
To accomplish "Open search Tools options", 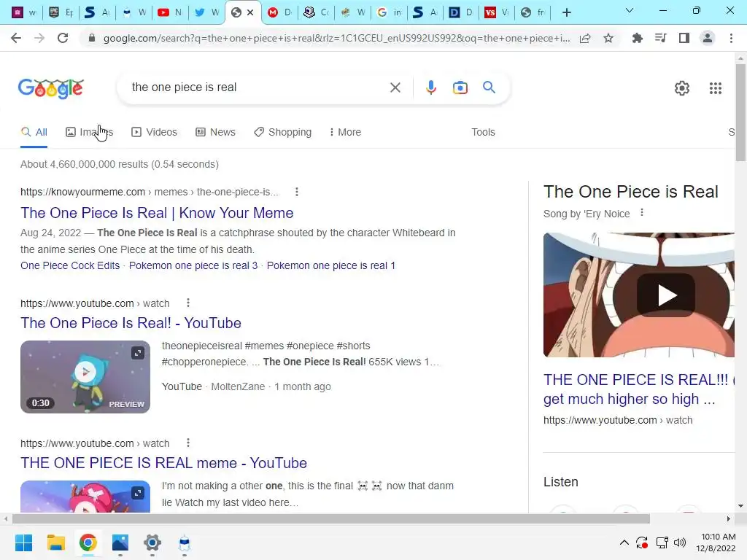I will (x=483, y=133).
